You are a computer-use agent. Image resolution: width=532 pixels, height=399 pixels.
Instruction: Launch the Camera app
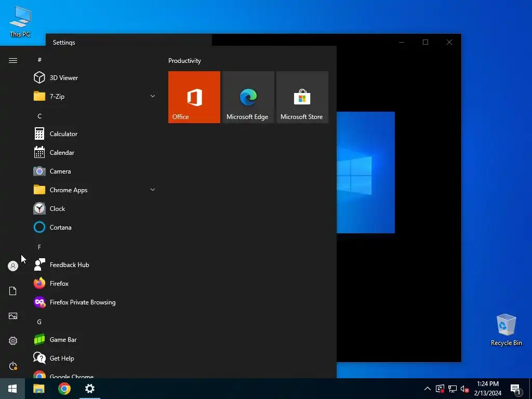point(95,171)
